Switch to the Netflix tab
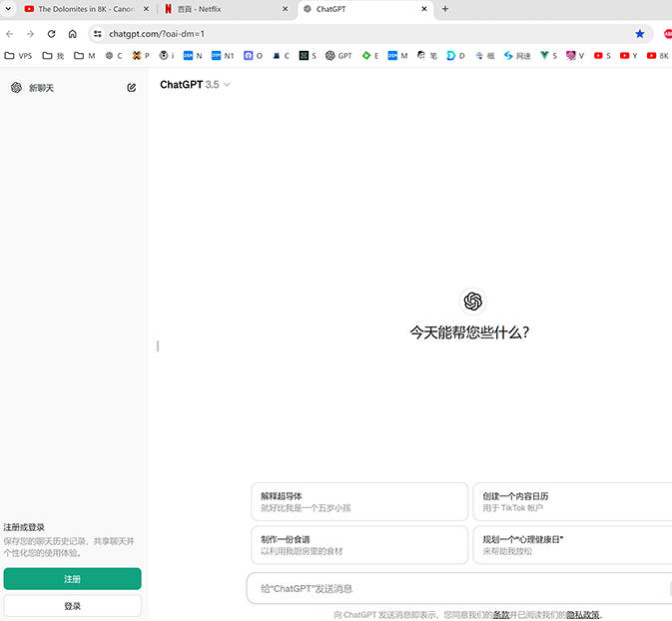 pyautogui.click(x=227, y=9)
